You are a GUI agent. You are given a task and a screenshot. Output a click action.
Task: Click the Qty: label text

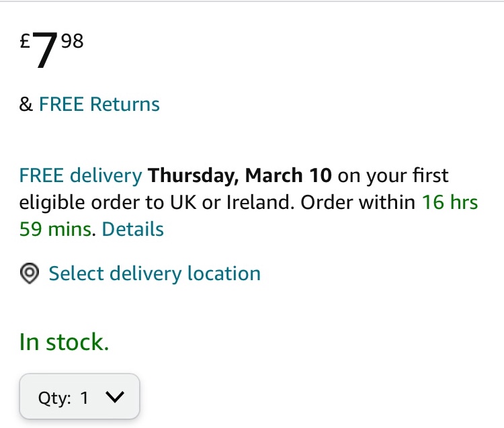coord(54,398)
